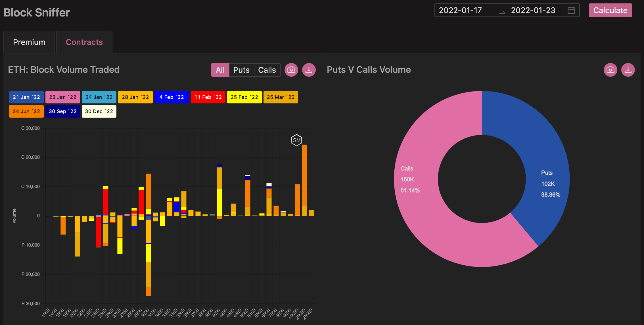The width and height of the screenshot is (644, 325).
Task: Select the Contracts tab
Action: [x=84, y=42]
